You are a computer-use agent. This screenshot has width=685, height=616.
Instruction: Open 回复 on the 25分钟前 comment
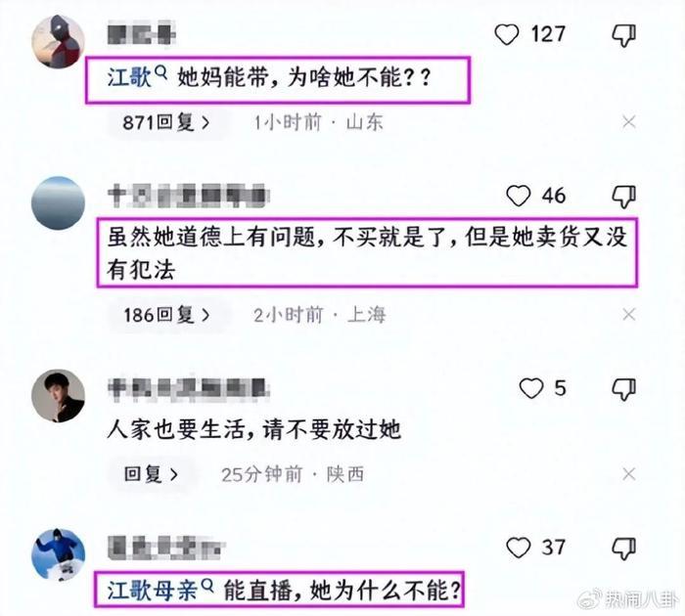point(151,474)
